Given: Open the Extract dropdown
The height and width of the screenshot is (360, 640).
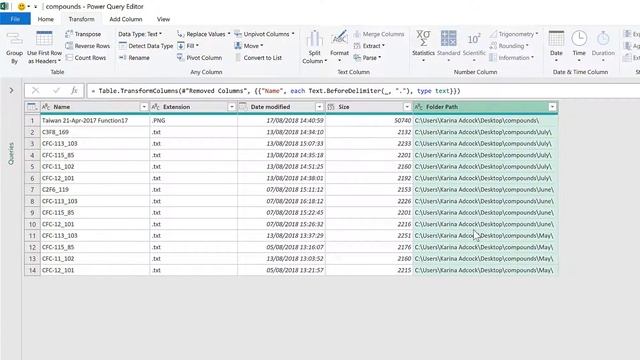Looking at the screenshot, I should click(x=369, y=46).
